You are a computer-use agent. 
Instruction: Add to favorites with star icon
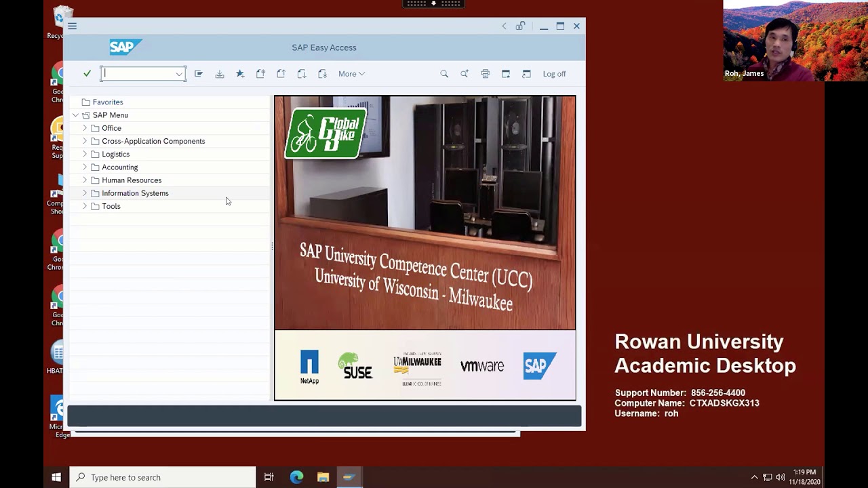point(240,74)
